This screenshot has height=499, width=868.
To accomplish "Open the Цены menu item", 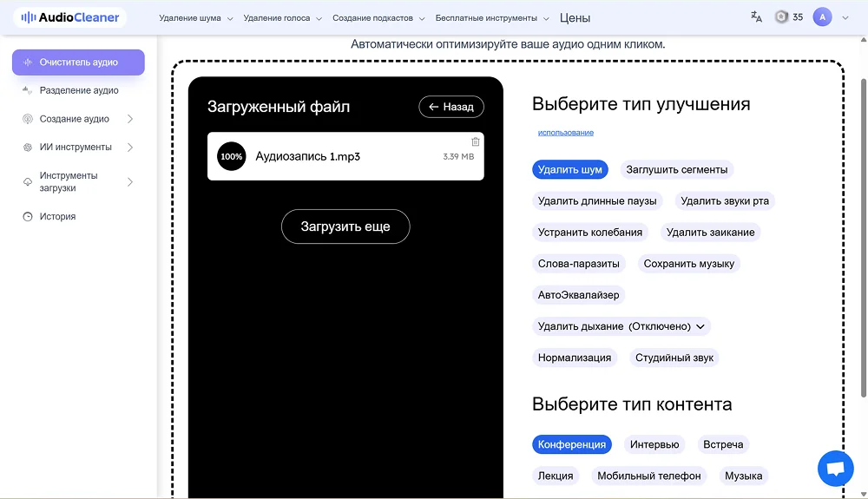I will (575, 18).
